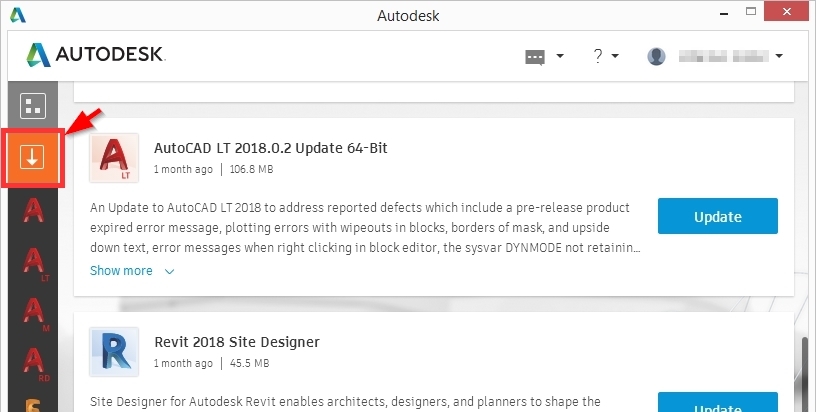Click the vertical scrollbar on right edge
Screen dimensions: 816x412
point(806,370)
